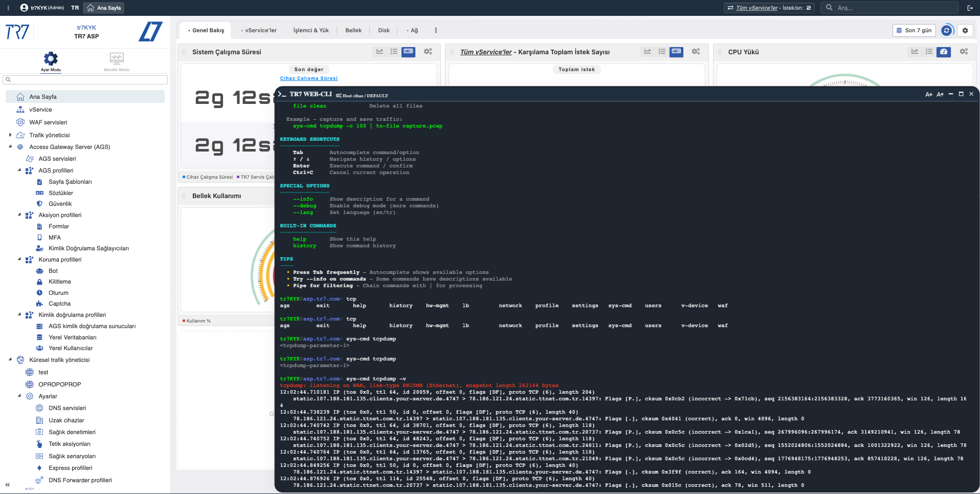Show list view for CPU Yükü widget
Image resolution: width=980 pixels, height=494 pixels.
(929, 52)
